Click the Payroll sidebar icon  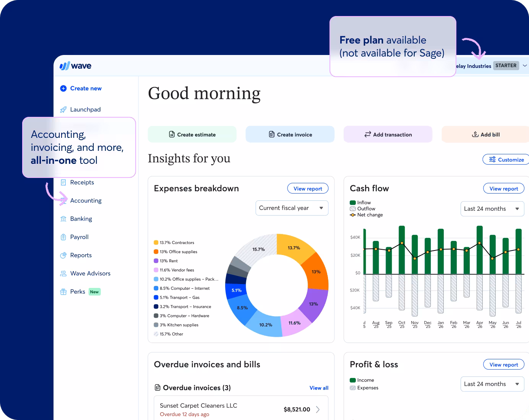[63, 237]
